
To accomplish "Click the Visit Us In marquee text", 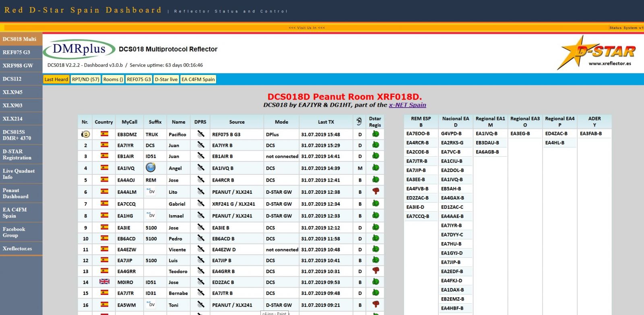I will 307,28.
